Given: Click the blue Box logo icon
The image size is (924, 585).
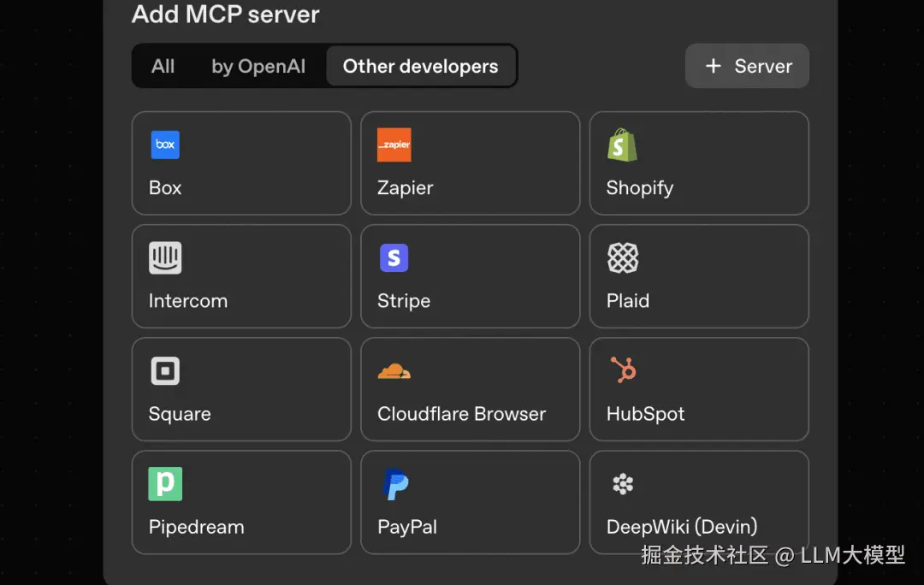Looking at the screenshot, I should [x=165, y=145].
